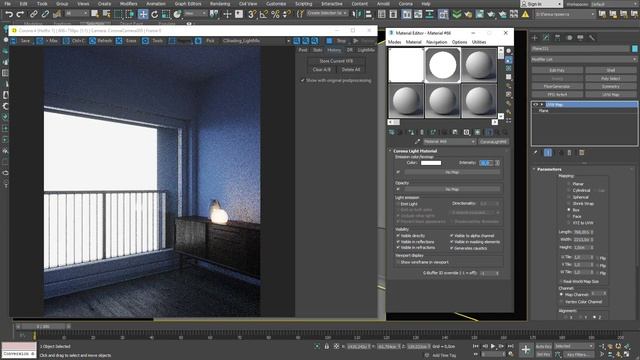Open the Hierarchy tab icon in command panel
This screenshot has width=640, height=360.
click(x=558, y=38)
